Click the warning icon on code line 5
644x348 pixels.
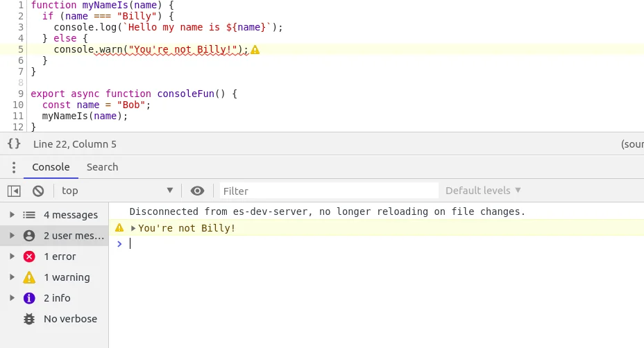tap(255, 50)
